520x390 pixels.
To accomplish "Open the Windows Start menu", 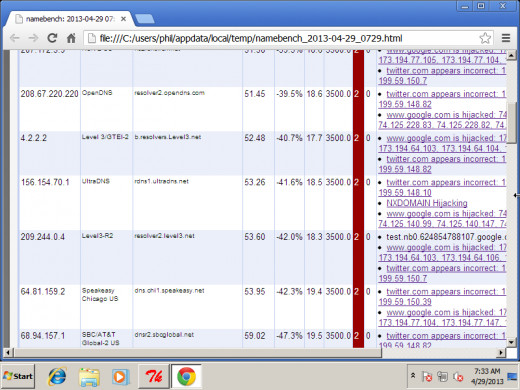I will click(x=18, y=377).
